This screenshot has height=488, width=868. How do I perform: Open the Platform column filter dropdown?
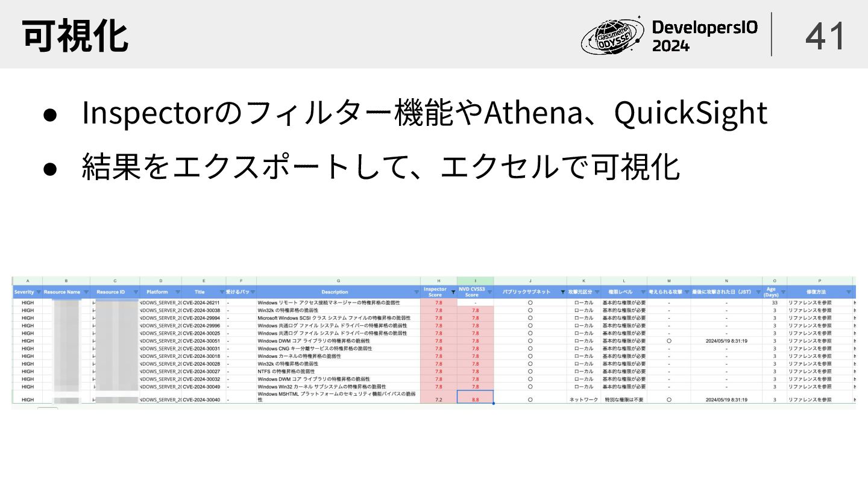[x=177, y=292]
